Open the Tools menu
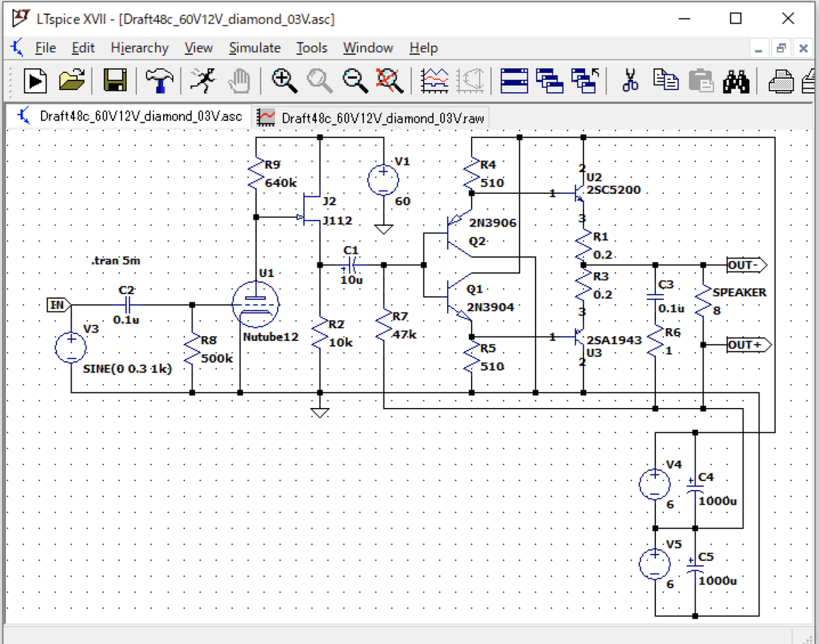Screen dimensions: 819x644 312,48
